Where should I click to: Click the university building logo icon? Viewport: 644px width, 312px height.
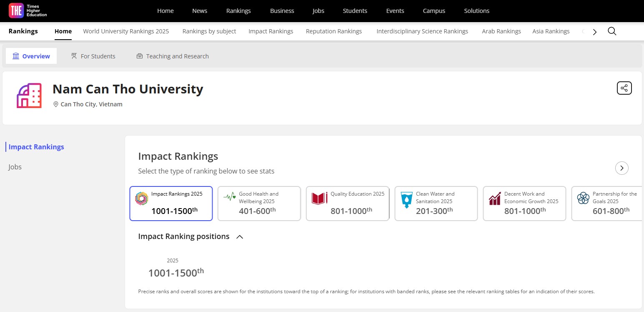[29, 96]
